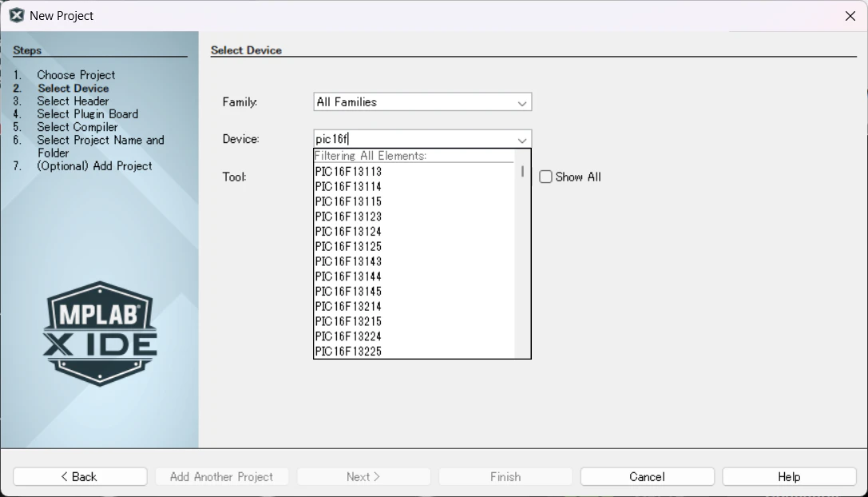Select PIC16F13115 from the device list
Viewport: 868px width, 497px height.
point(414,201)
